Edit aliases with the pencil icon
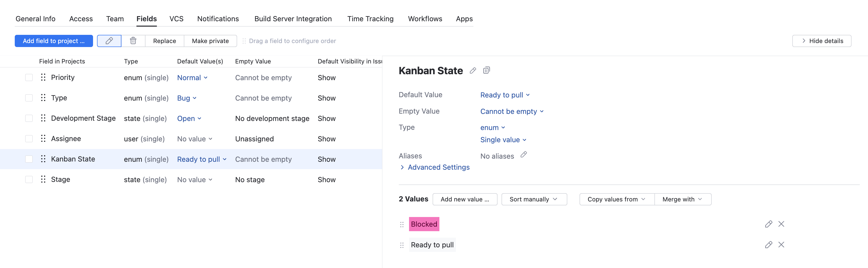Viewport: 868px width, 268px height. coord(523,154)
